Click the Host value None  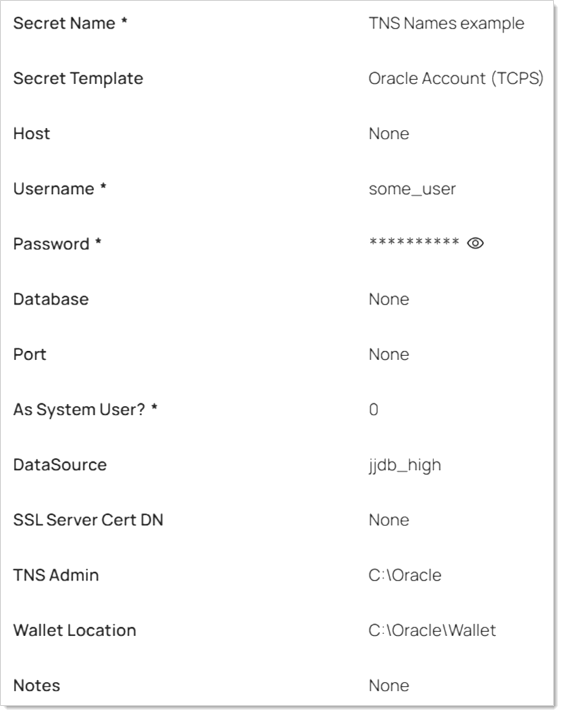[x=389, y=133]
